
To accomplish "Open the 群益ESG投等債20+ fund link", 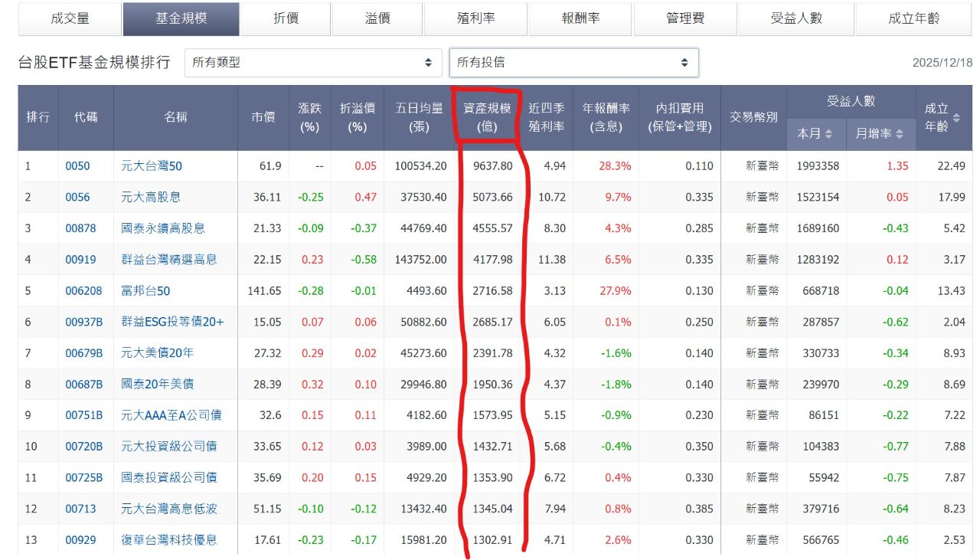I will [x=173, y=322].
